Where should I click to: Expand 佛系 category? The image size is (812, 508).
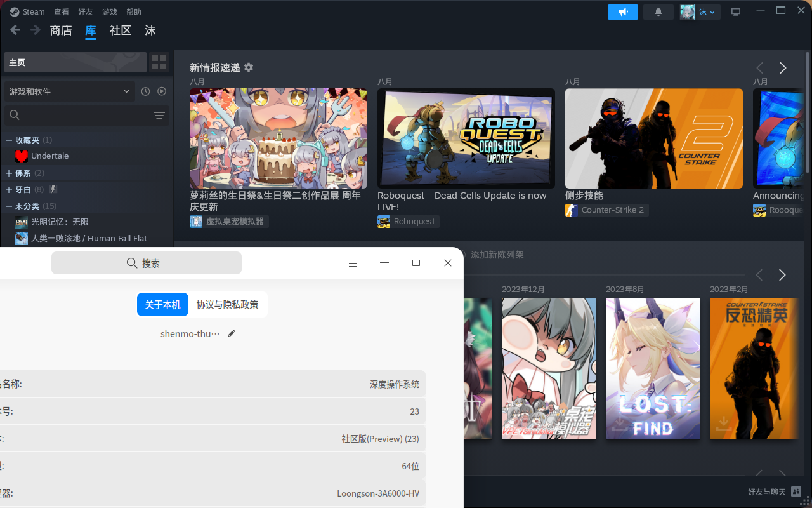click(x=9, y=173)
